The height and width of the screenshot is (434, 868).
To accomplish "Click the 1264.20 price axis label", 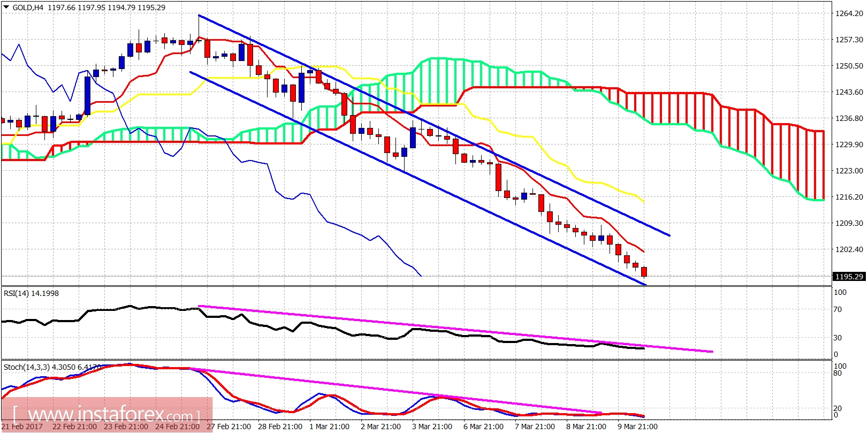I will click(x=849, y=13).
